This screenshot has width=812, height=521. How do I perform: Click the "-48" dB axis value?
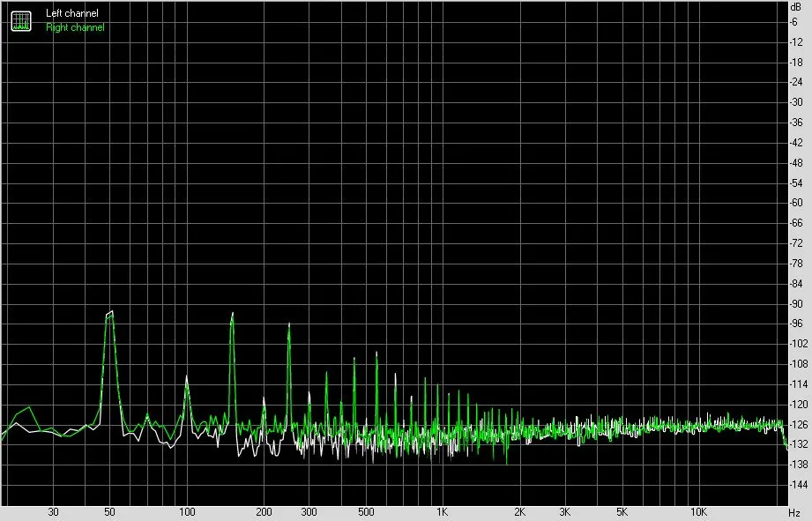pos(795,162)
